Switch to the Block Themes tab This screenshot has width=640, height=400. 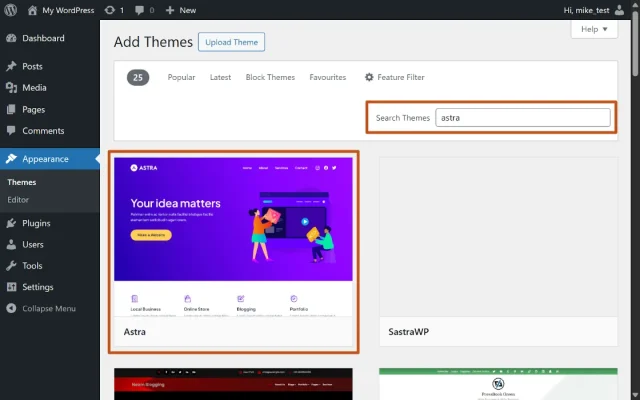coord(270,77)
